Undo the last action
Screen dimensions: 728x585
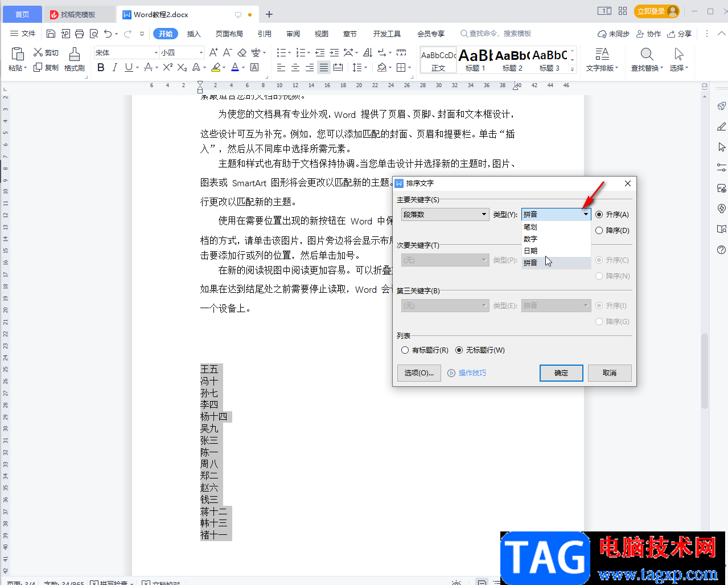tap(108, 34)
